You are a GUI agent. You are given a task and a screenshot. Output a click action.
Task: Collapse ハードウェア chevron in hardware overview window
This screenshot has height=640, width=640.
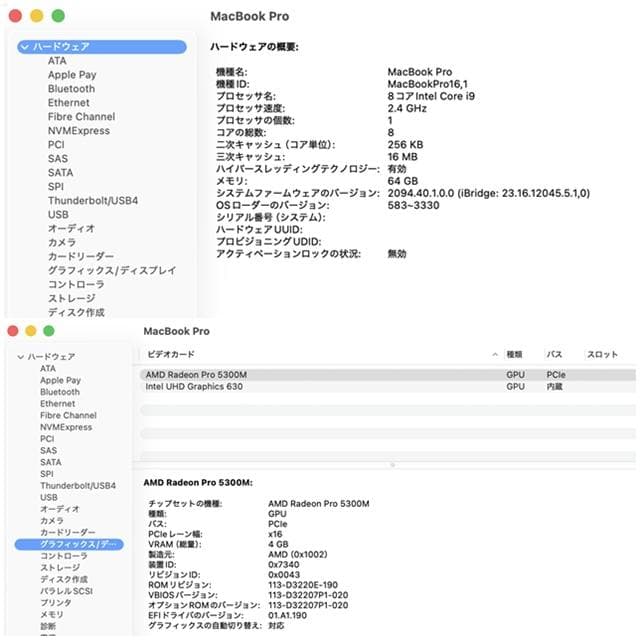point(25,47)
